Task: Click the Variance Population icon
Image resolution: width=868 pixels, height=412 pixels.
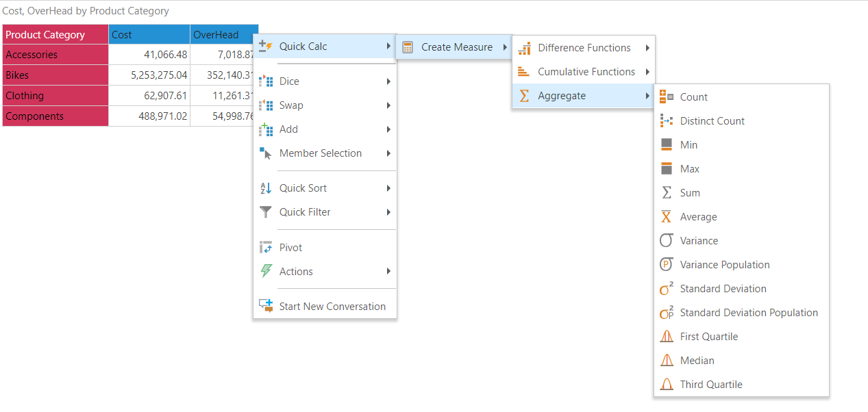Action: [x=666, y=265]
